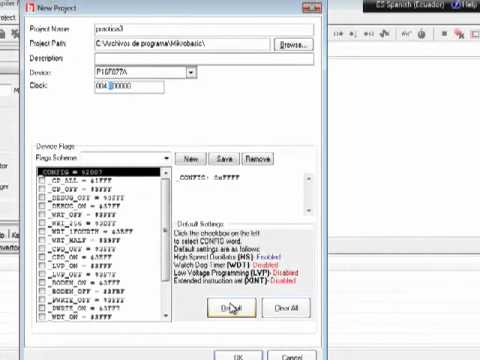Enable the _CPD_ON flag checkbox
This screenshot has width=480, height=360.
[42, 257]
